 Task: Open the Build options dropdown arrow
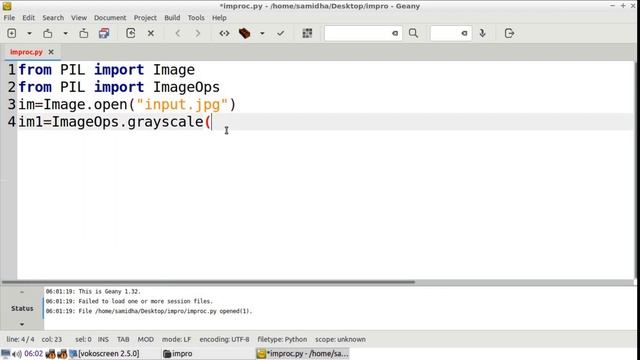(262, 33)
